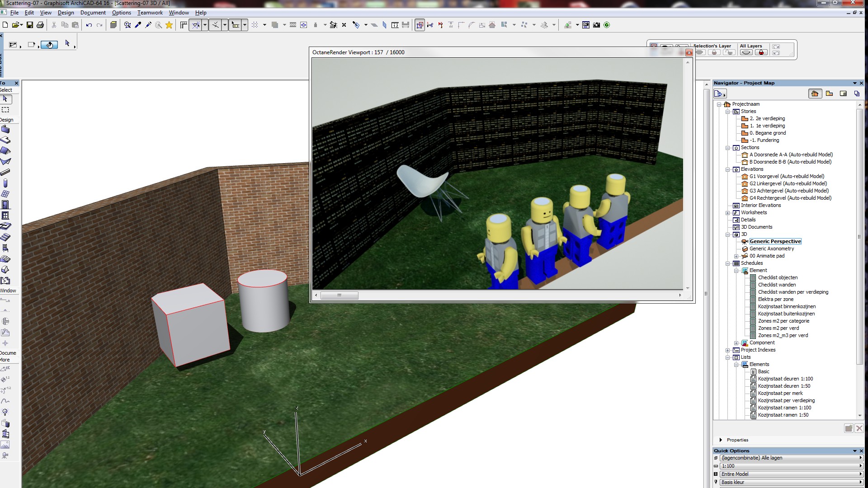Screen dimensions: 868x488
Task: Click the Save floppy disk icon
Action: click(x=30, y=25)
